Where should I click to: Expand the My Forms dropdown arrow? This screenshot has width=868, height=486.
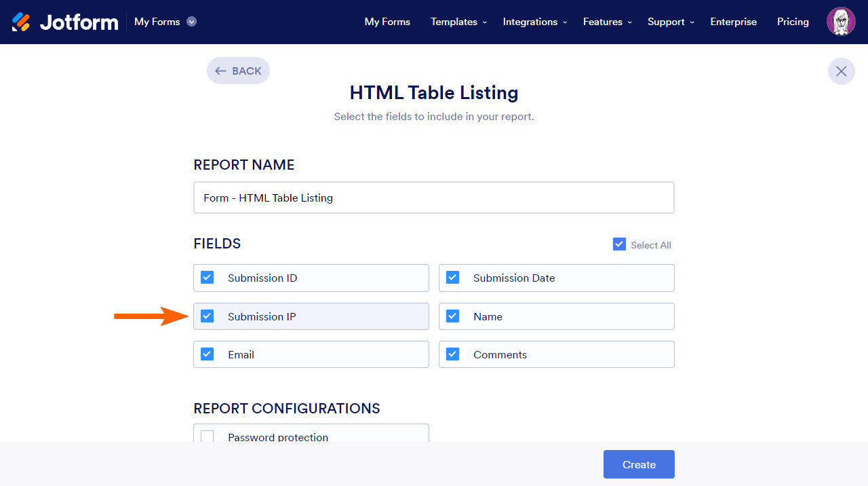tap(192, 22)
